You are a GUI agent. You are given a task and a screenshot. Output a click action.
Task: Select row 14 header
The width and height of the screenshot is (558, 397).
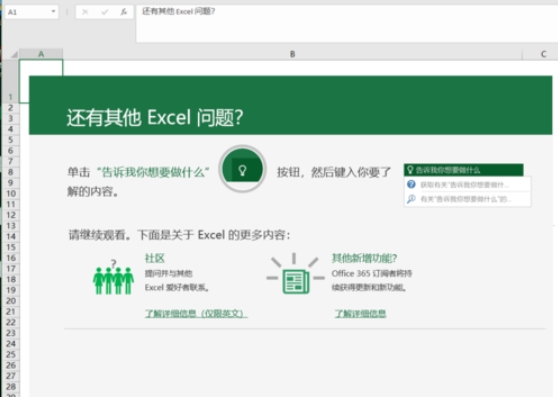(x=10, y=236)
